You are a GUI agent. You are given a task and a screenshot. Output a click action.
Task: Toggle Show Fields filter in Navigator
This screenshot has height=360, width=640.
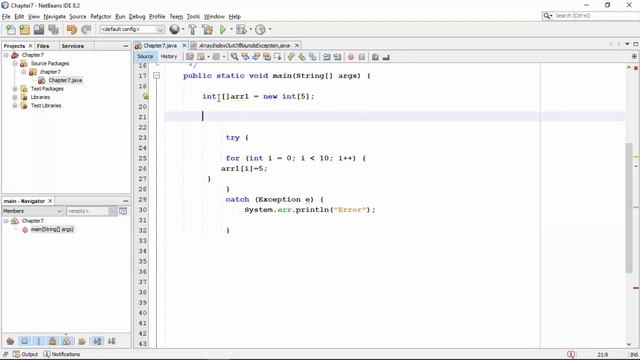[x=24, y=341]
